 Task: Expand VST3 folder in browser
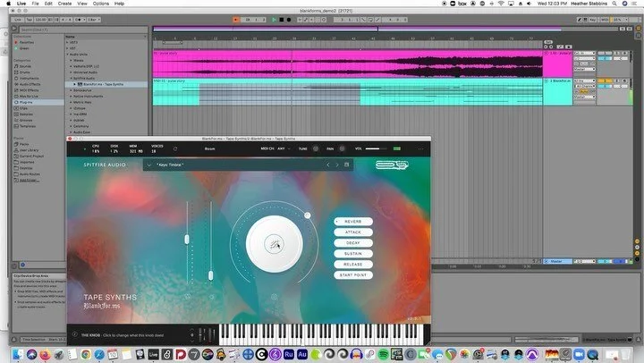point(68,42)
